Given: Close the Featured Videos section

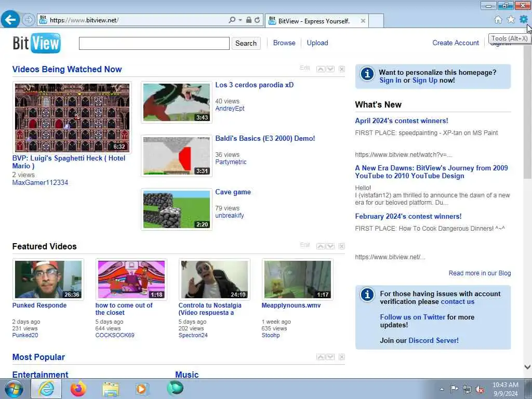Looking at the screenshot, I should coord(342,246).
